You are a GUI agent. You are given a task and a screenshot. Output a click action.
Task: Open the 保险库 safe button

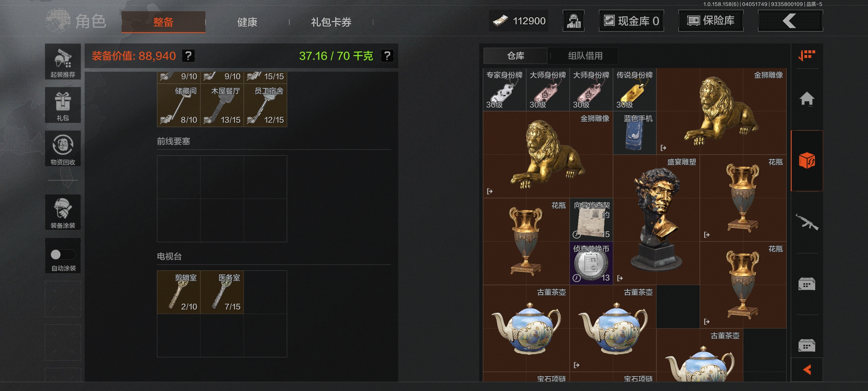[x=711, y=21]
